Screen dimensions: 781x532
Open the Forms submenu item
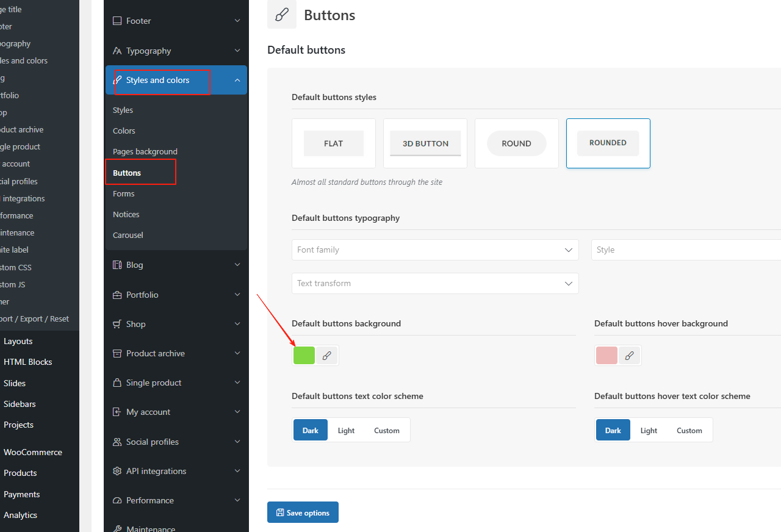[x=123, y=193]
